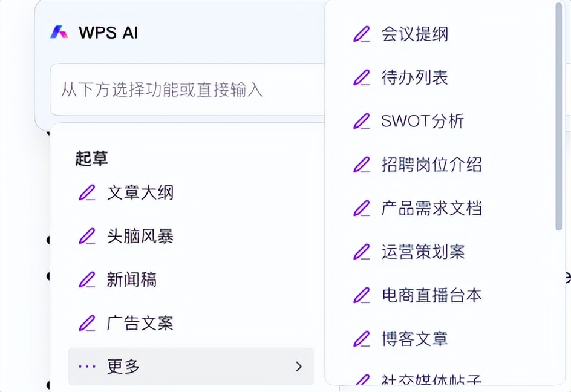
Task: Select the 博客文章 option
Action: click(x=416, y=339)
